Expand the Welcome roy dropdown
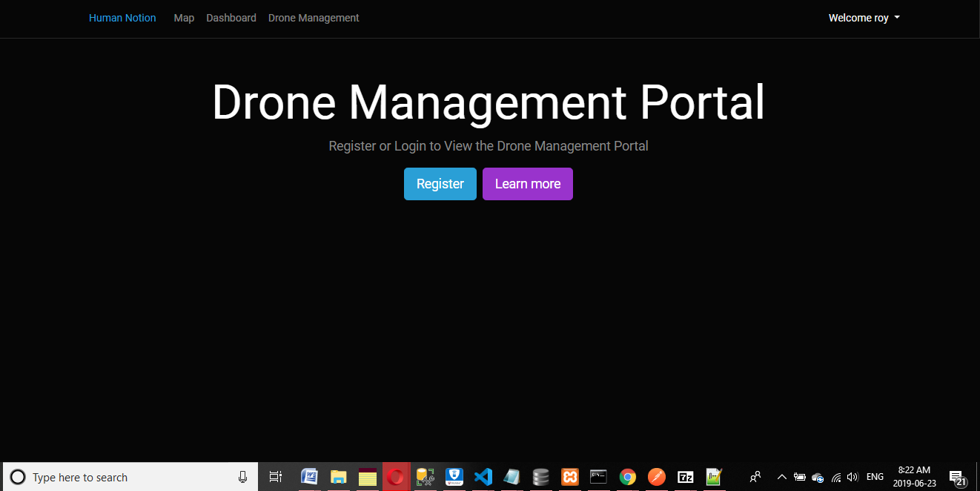Viewport: 980px width, 491px height. click(x=864, y=18)
